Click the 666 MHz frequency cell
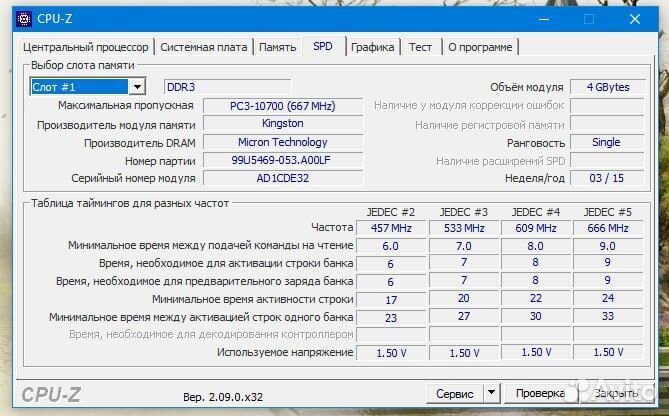The width and height of the screenshot is (669, 416). click(x=608, y=228)
